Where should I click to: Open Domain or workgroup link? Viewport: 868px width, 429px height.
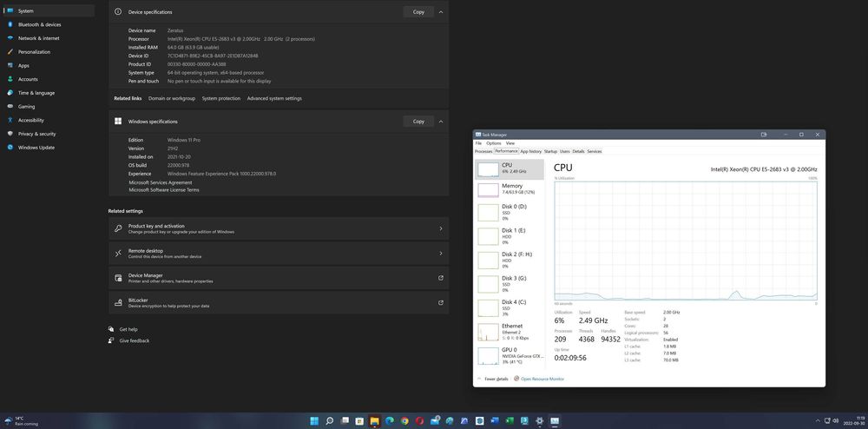point(172,98)
